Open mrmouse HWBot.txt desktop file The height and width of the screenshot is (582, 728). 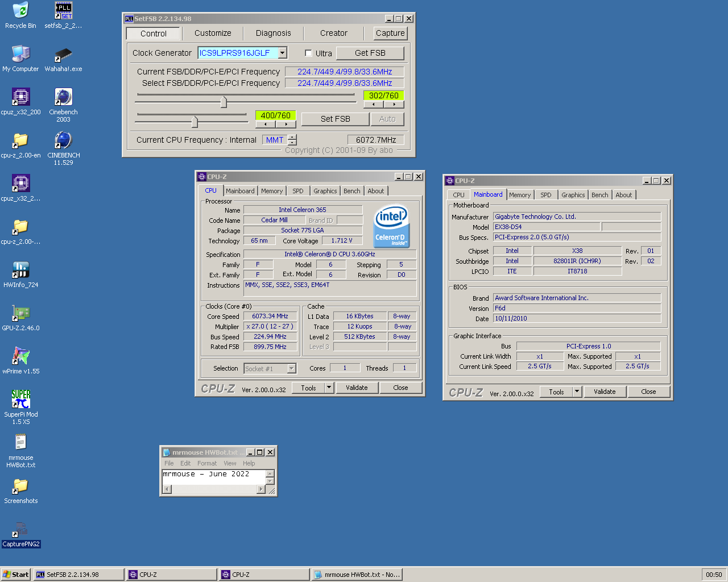pos(20,450)
